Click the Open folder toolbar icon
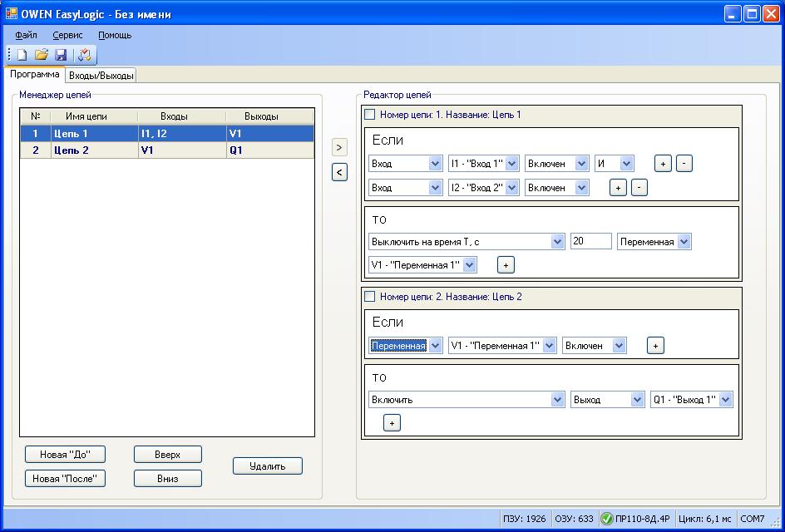Viewport: 785px width, 532px height. coord(42,55)
